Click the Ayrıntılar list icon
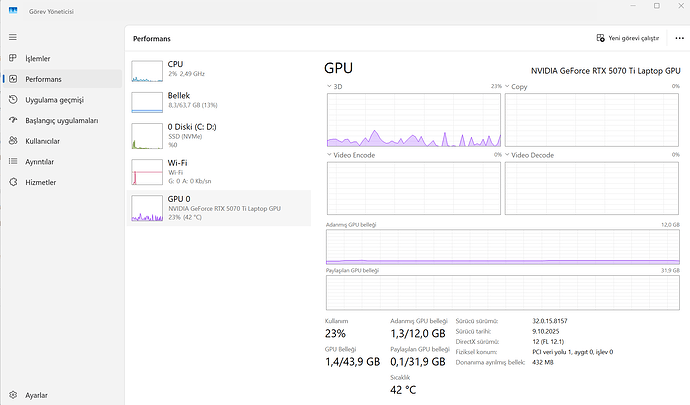690x405 pixels. [x=12, y=161]
